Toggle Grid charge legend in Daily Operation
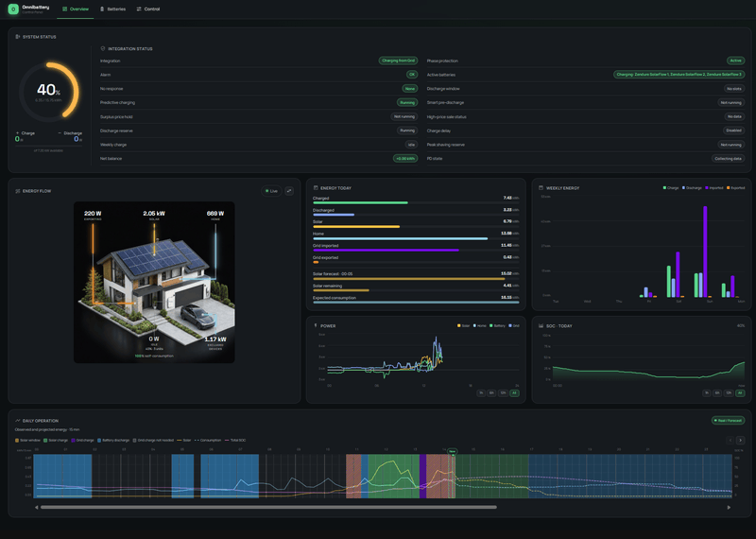The image size is (756, 539). click(83, 440)
